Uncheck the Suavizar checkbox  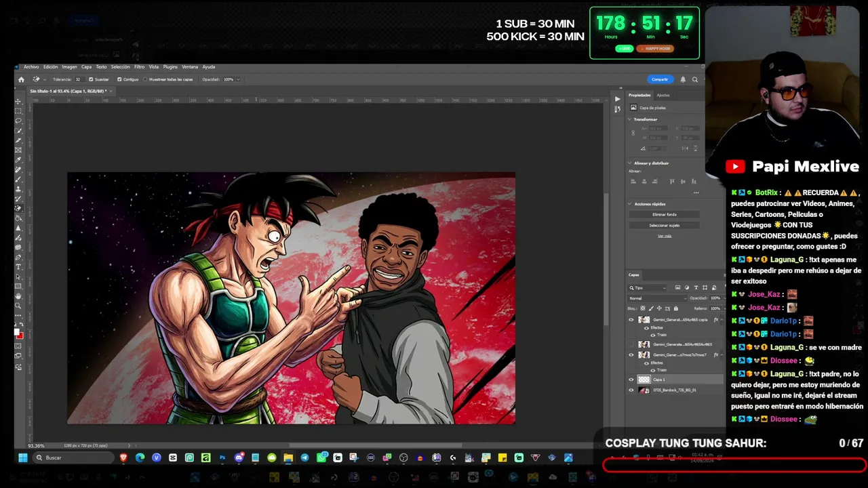tap(91, 79)
